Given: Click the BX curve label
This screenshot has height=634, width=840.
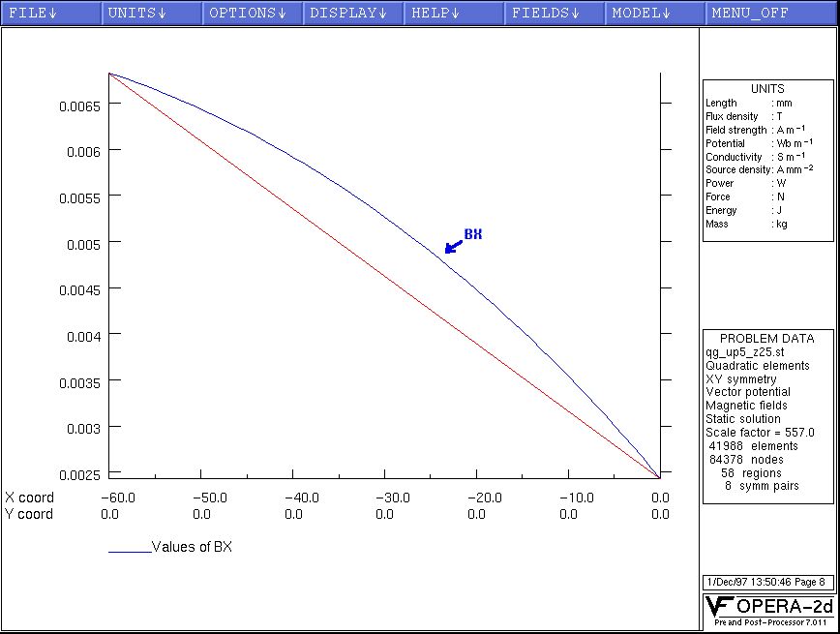Looking at the screenshot, I should point(473,234).
